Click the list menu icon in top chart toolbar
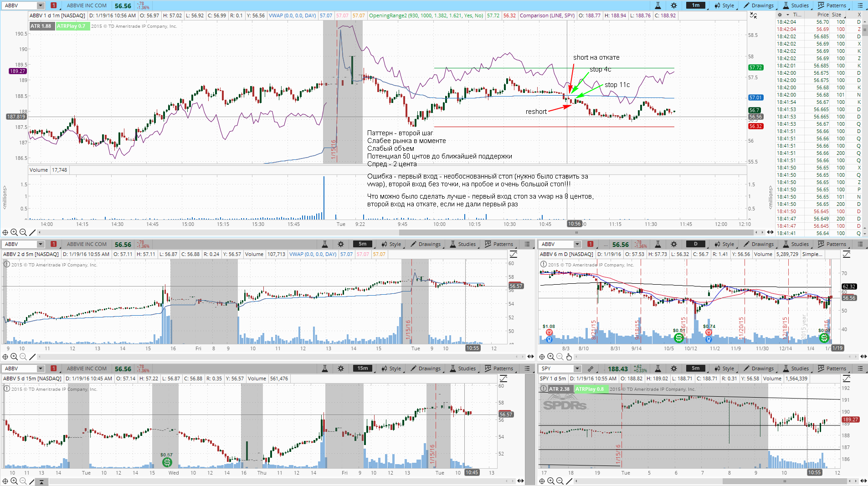 860,5
